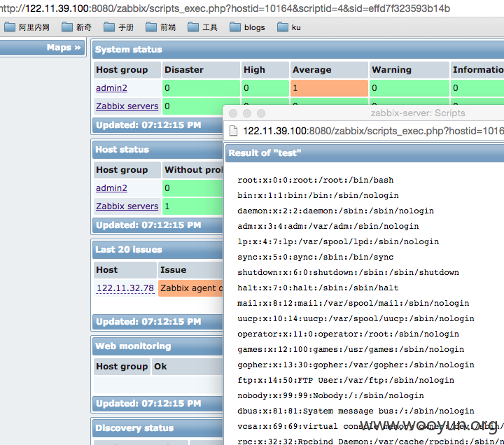Click page icon in Scripts popup address bar
Image resolution: width=504 pixels, height=445 pixels.
[233, 131]
